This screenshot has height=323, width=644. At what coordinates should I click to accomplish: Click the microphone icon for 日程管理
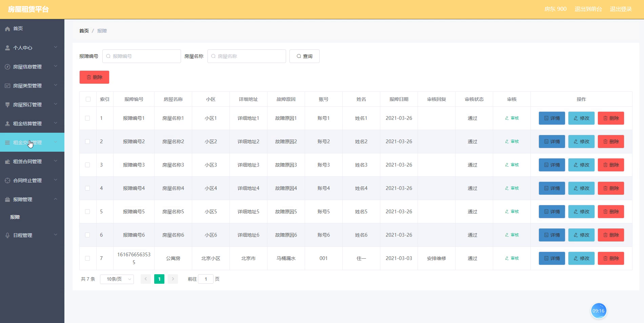tap(7, 235)
